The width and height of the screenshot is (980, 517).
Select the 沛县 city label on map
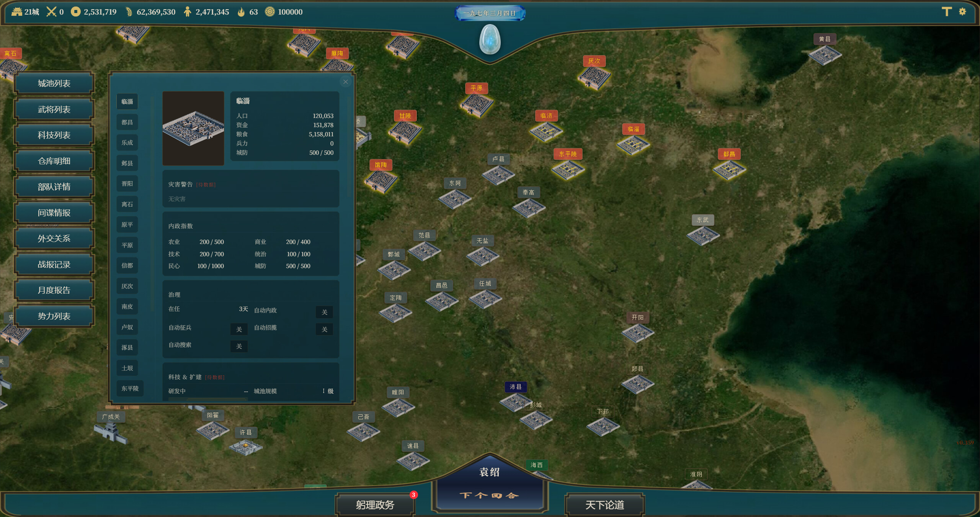[516, 387]
